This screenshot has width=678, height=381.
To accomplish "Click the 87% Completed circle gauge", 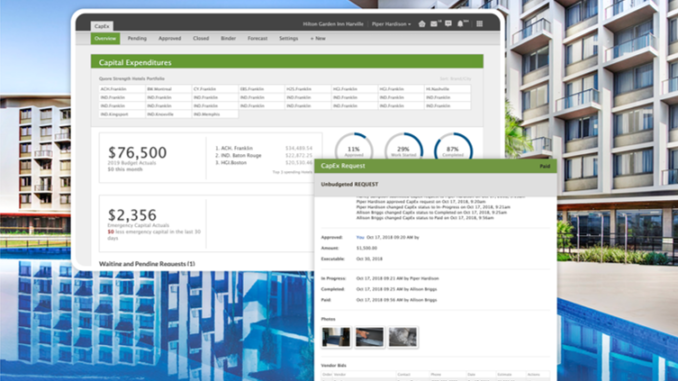I will (453, 146).
